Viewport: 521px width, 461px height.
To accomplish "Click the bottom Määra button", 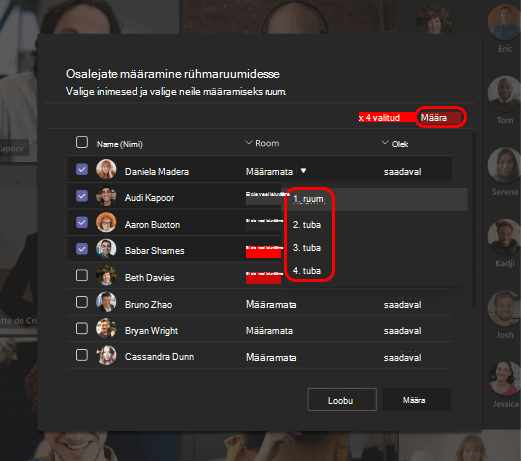I will click(416, 399).
